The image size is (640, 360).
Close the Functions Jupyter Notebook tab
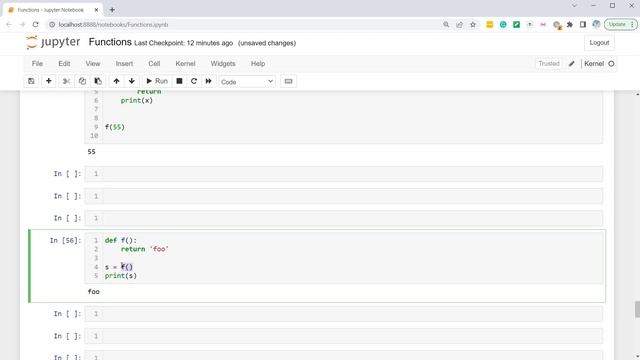pyautogui.click(x=96, y=10)
